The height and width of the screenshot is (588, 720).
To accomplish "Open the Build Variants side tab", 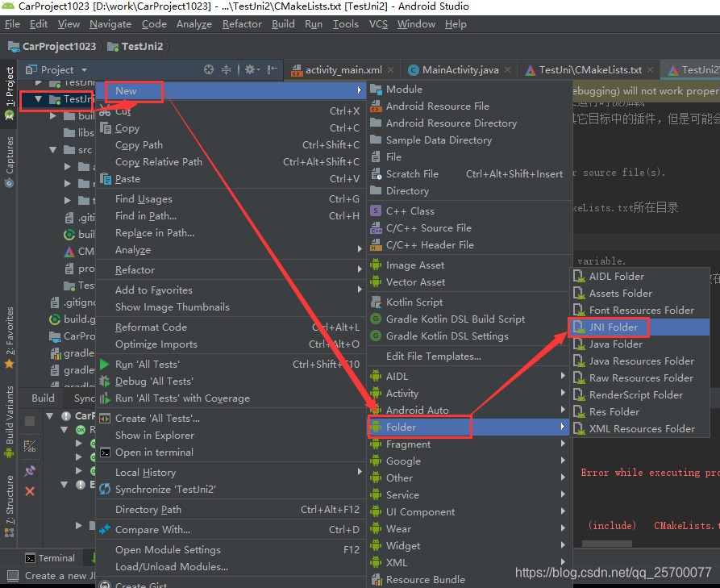I will [x=9, y=422].
